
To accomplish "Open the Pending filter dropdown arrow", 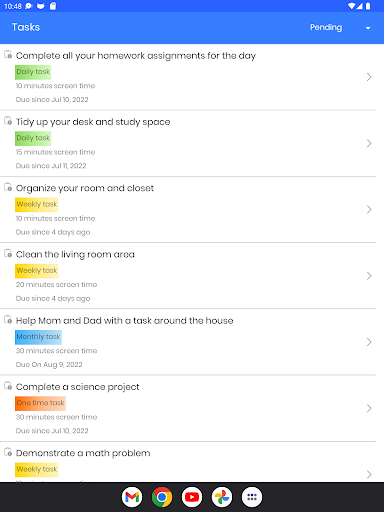I will click(368, 28).
